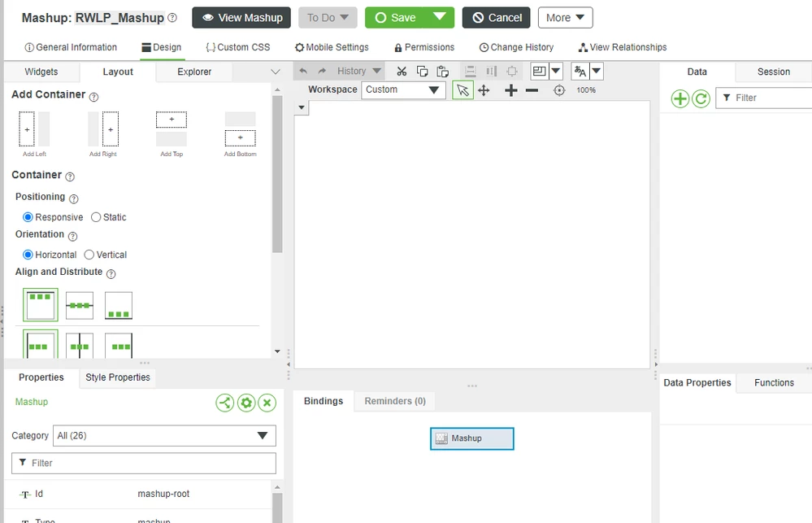The width and height of the screenshot is (812, 523).
Task: Select align top option
Action: tap(41, 305)
